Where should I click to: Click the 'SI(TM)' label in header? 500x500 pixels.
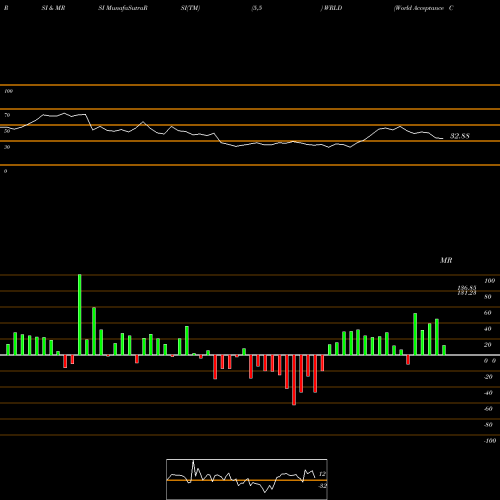190,8
